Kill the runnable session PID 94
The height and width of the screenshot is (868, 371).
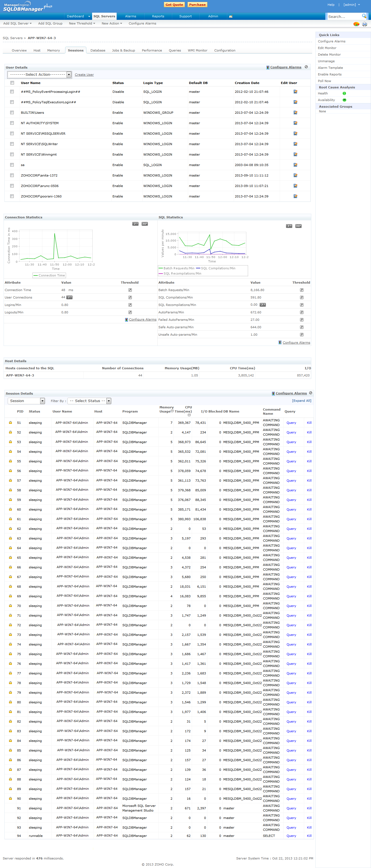click(309, 836)
